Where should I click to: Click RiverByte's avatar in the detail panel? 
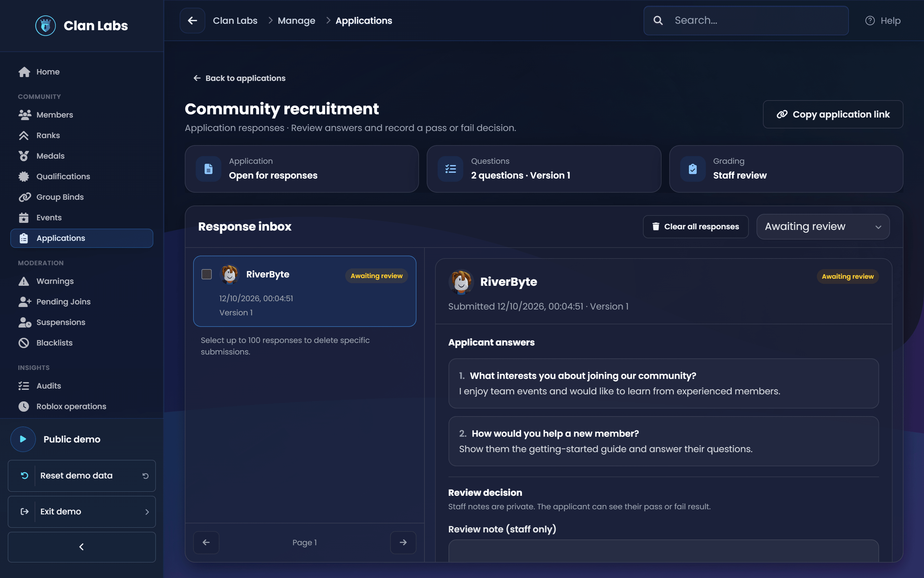[x=461, y=282]
